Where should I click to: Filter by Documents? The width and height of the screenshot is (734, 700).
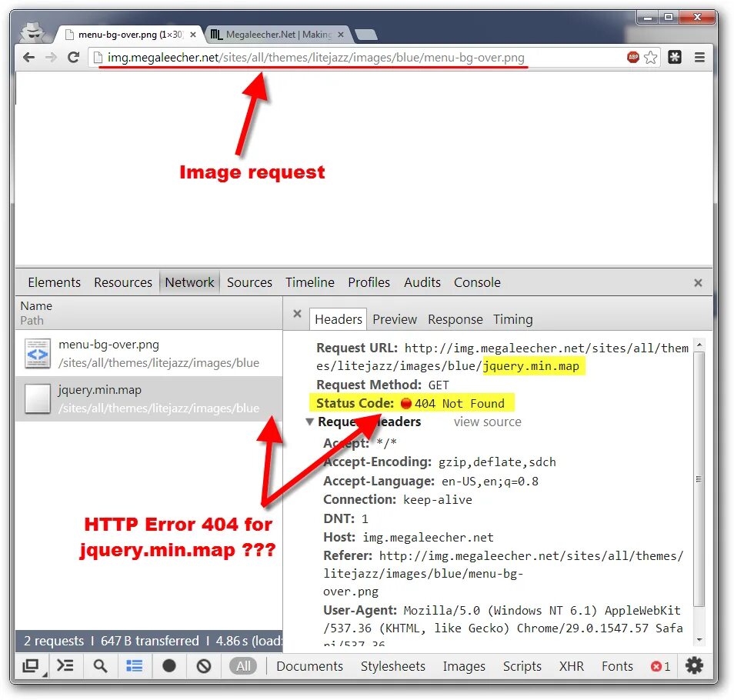coord(309,666)
